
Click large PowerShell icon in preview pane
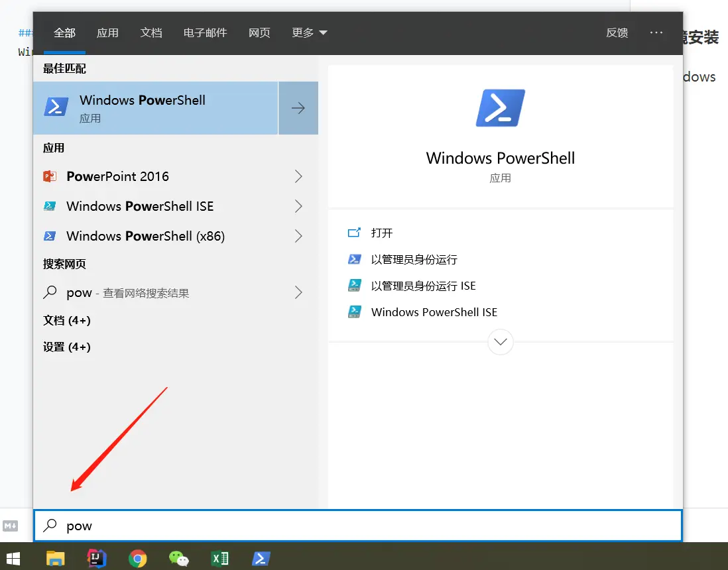501,107
